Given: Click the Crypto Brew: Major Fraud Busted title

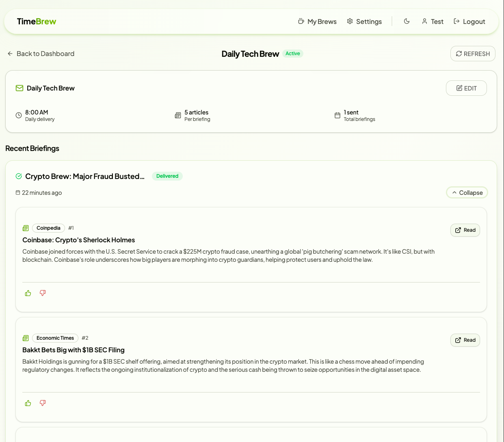Looking at the screenshot, I should tap(85, 176).
